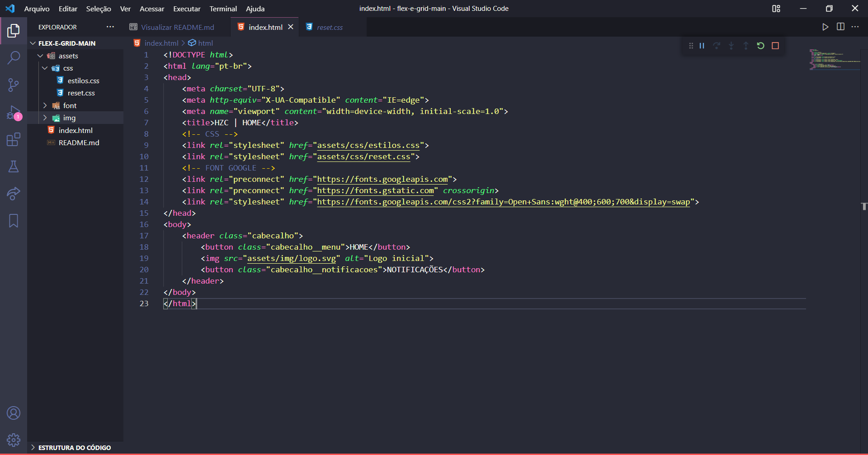Open the Executar menu
Image resolution: width=868 pixels, height=455 pixels.
tap(187, 9)
